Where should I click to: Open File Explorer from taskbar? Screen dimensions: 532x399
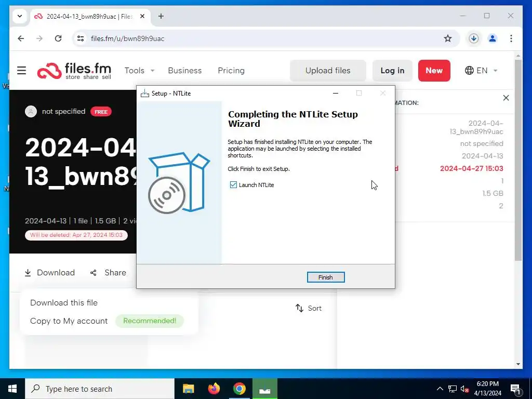[x=188, y=389]
